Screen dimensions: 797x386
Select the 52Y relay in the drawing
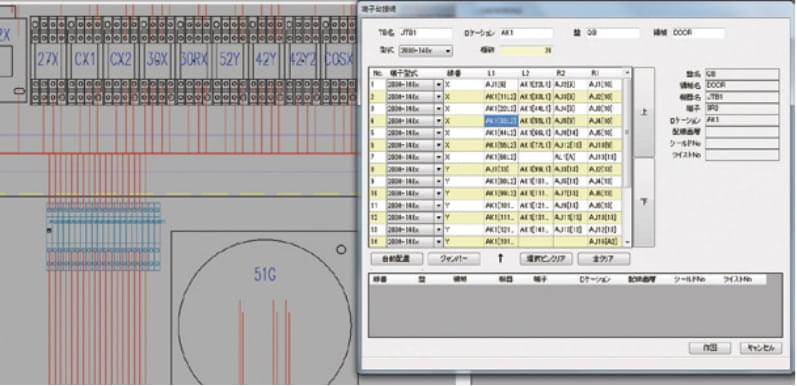point(230,61)
